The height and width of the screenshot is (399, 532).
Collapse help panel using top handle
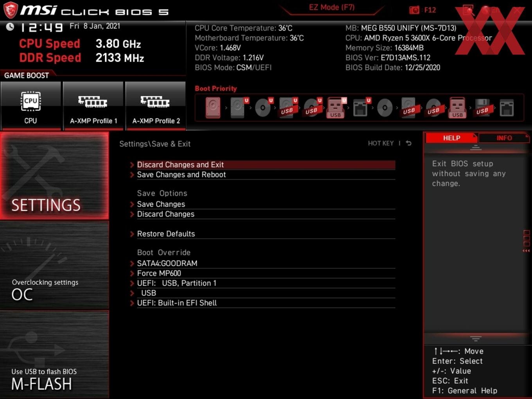476,147
